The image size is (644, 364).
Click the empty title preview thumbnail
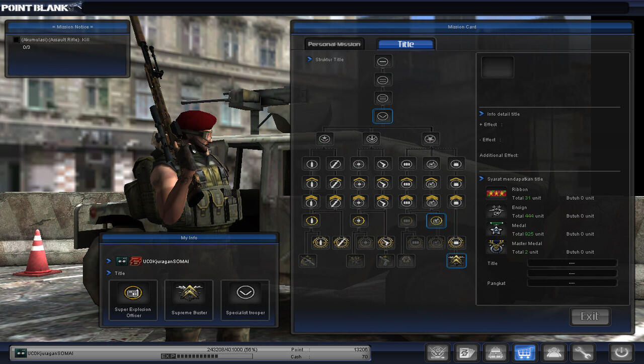pos(498,67)
